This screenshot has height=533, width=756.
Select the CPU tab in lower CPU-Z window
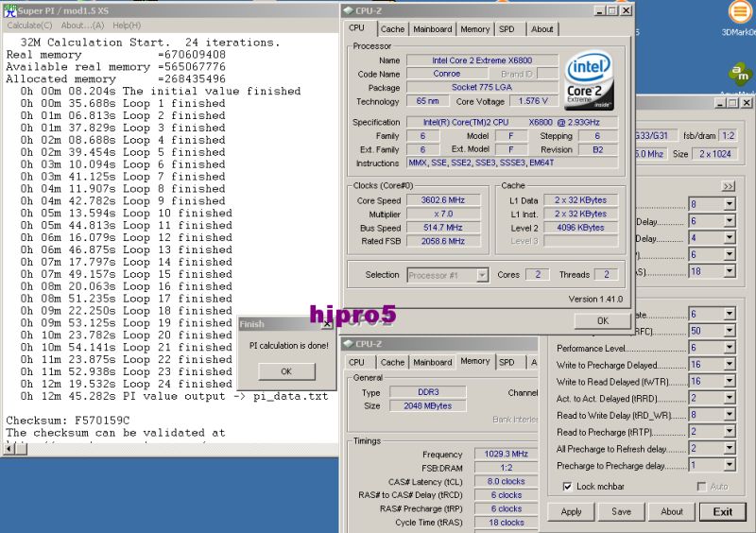tap(357, 362)
